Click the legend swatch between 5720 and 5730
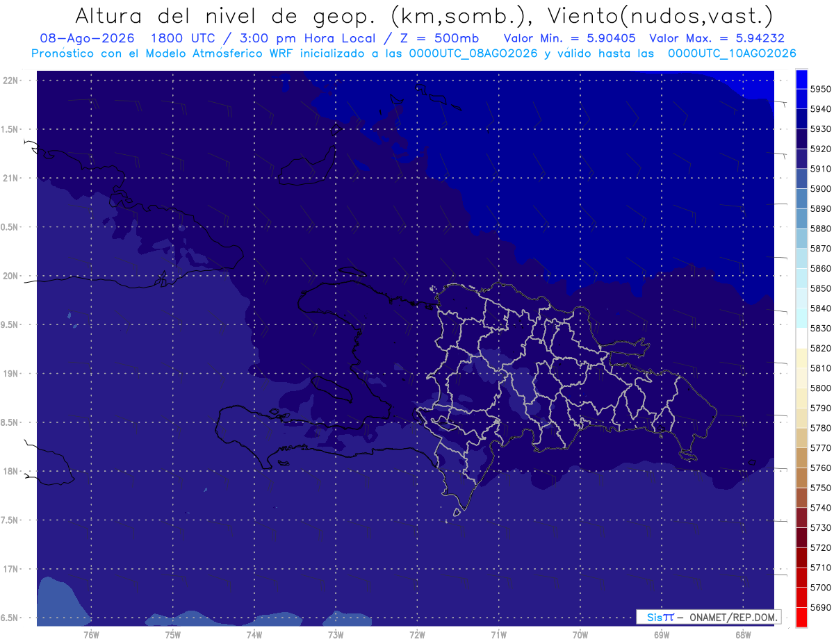Viewport: 834px width, 644px height. click(x=801, y=537)
